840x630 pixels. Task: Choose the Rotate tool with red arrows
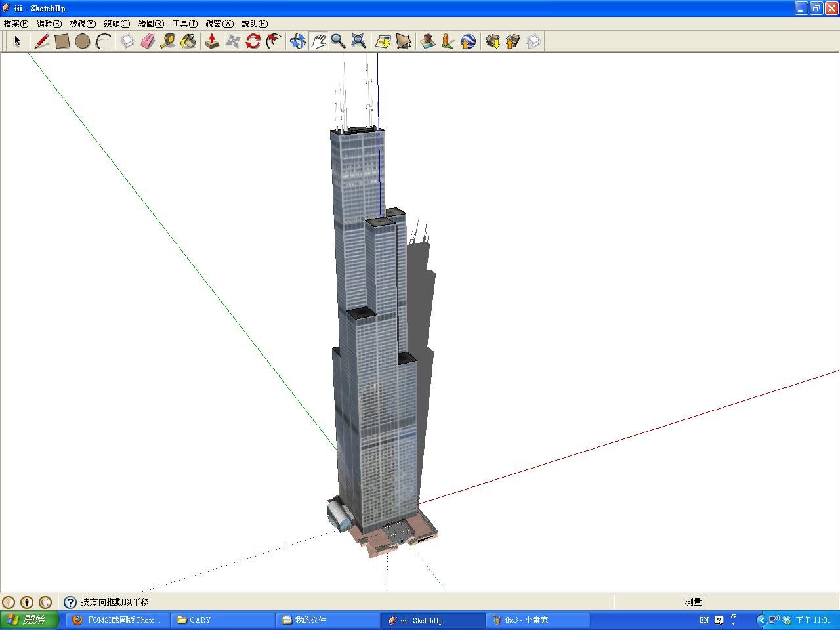(x=253, y=41)
